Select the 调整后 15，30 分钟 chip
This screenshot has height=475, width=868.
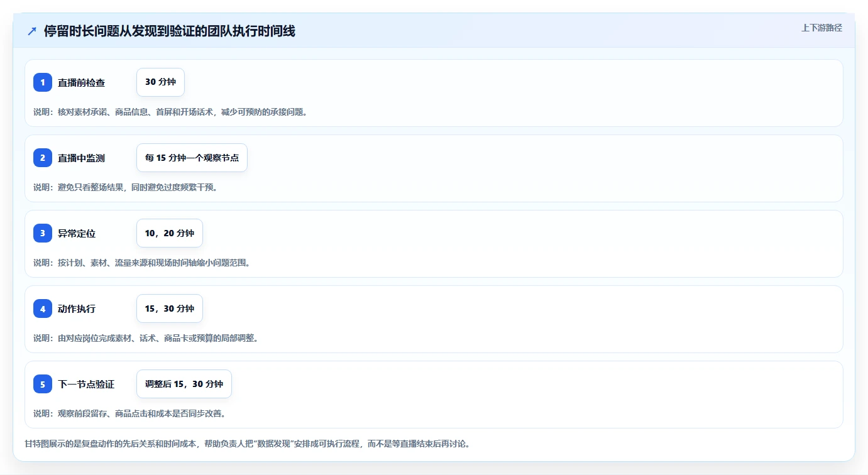184,384
